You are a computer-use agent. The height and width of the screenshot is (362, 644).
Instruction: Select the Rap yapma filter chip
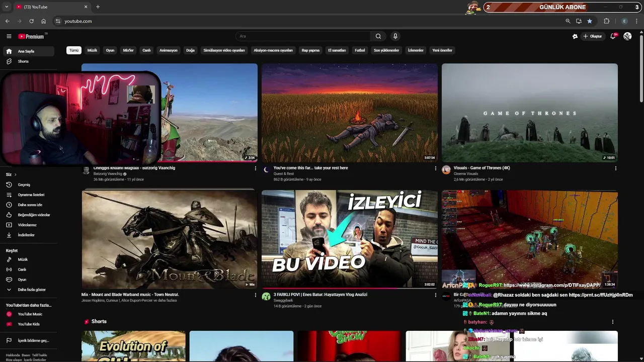310,50
